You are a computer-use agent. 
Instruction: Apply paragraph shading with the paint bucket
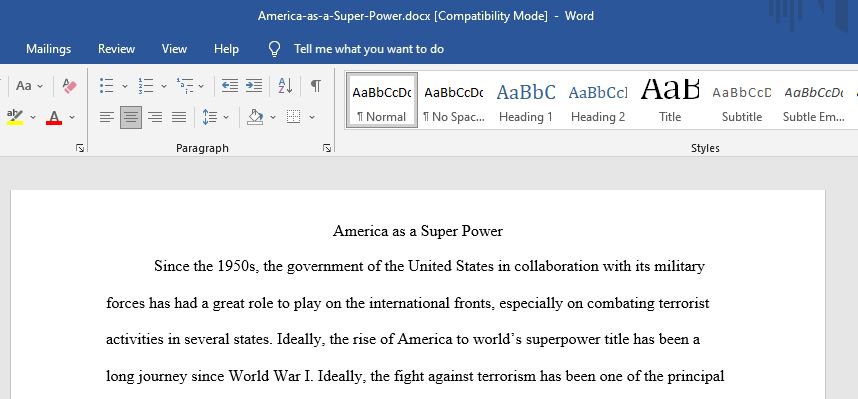[255, 117]
